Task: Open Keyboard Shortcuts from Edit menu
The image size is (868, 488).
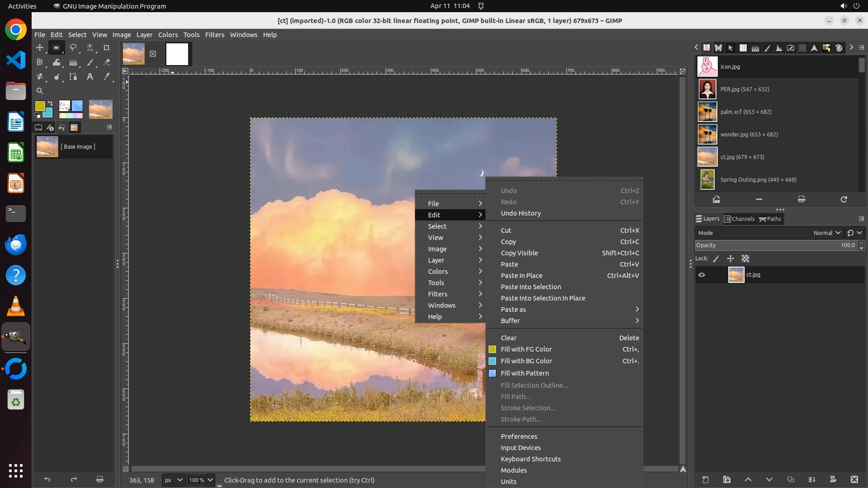Action: click(x=530, y=459)
